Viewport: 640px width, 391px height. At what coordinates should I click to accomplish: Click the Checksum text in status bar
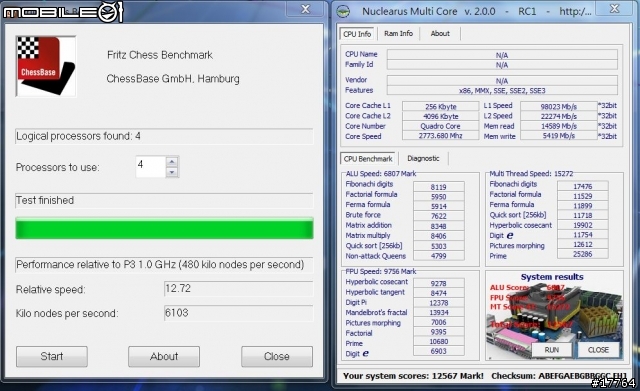click(559, 376)
